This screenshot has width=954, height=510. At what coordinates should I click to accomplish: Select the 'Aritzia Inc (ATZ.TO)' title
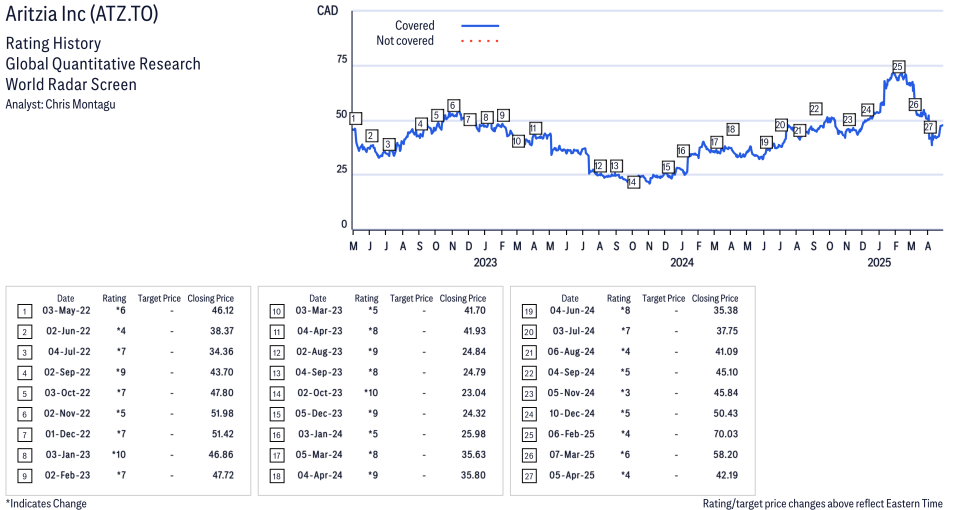point(82,13)
